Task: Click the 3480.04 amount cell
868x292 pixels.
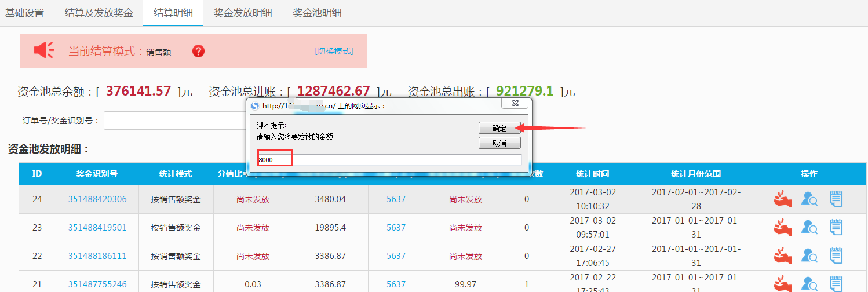Action: (330, 199)
